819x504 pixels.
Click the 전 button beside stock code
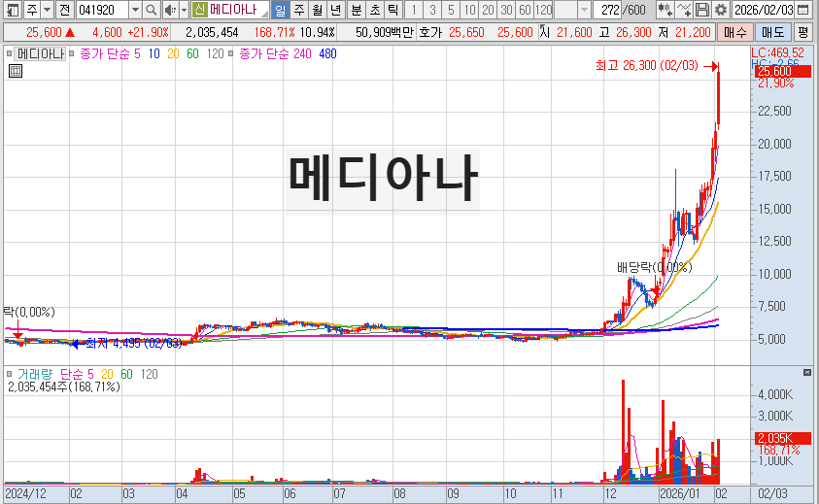point(64,10)
